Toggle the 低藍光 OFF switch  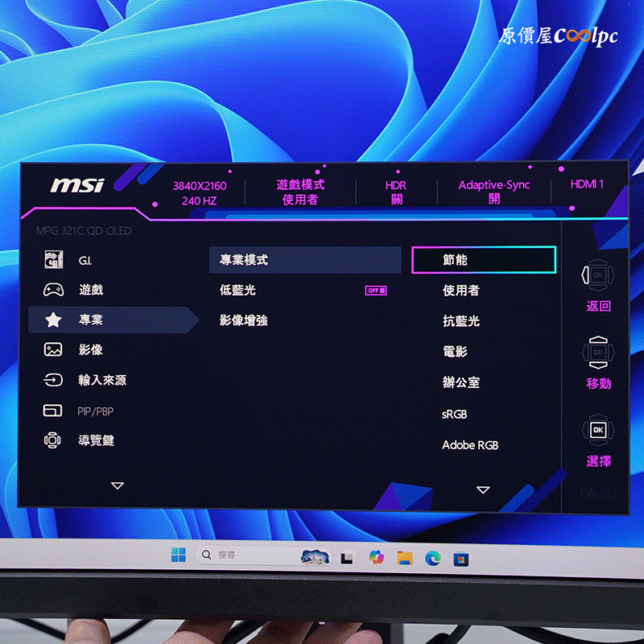point(376,291)
